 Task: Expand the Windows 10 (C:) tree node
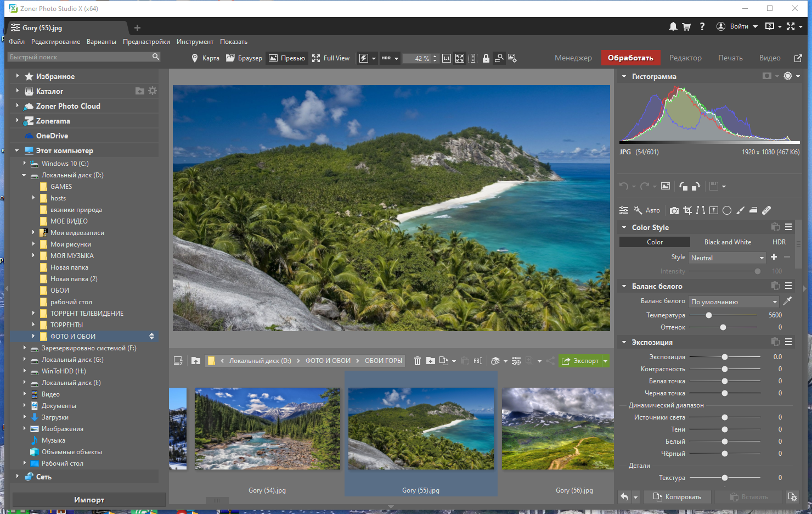click(x=25, y=164)
